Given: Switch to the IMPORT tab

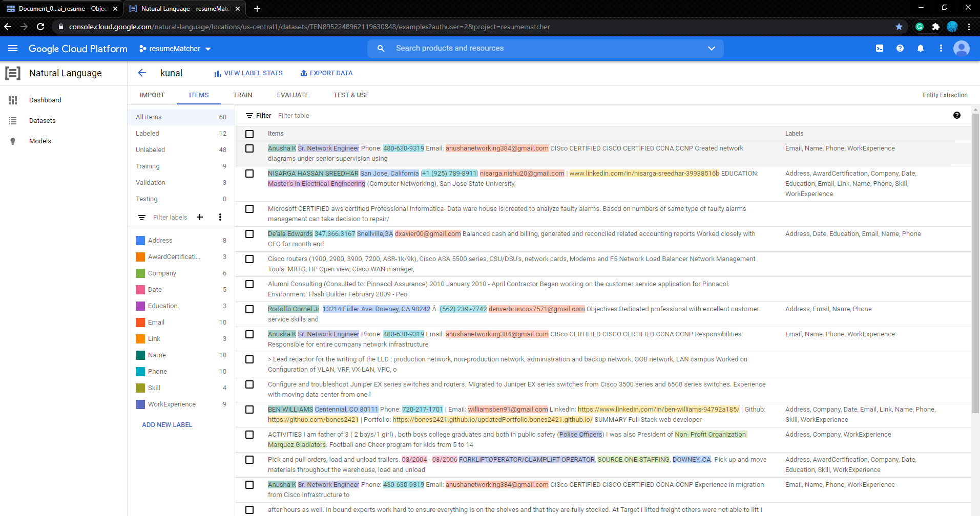Looking at the screenshot, I should tap(152, 95).
